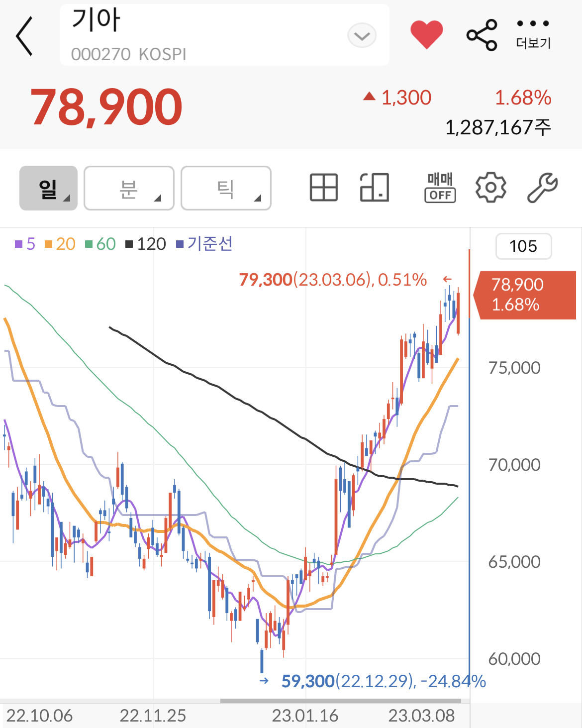Tap the 65,000 price axis label
The height and width of the screenshot is (728, 582).
pos(514,562)
